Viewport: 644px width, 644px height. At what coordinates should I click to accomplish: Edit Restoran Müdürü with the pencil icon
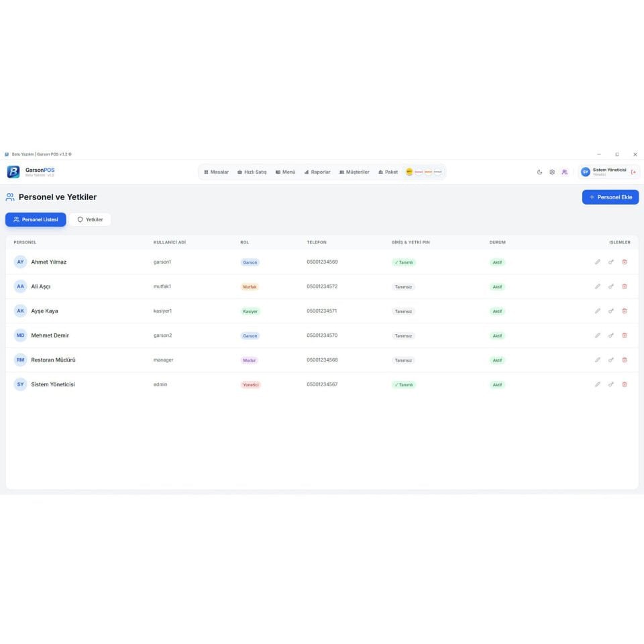[x=598, y=360]
